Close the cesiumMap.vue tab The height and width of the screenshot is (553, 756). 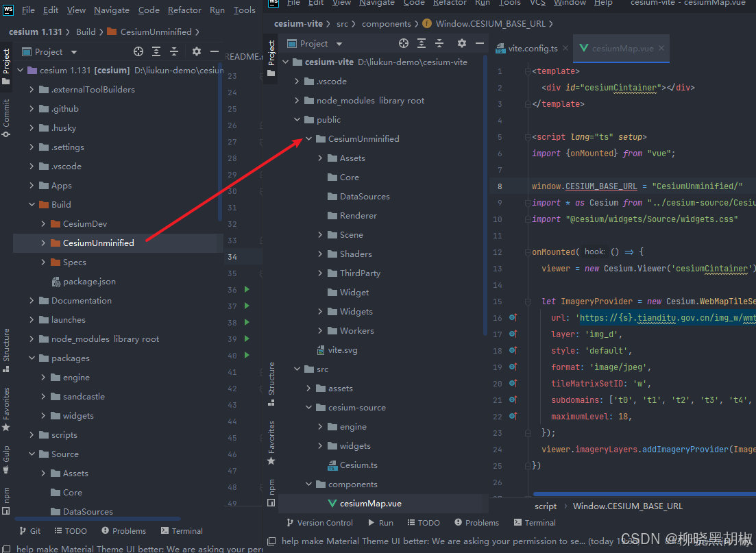[x=661, y=48]
